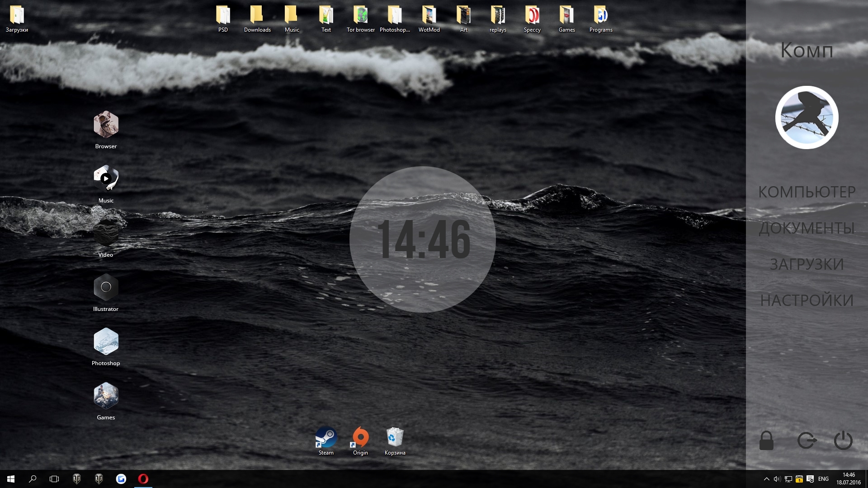Click the power icon in sidebar
This screenshot has width=868, height=488.
pyautogui.click(x=843, y=440)
